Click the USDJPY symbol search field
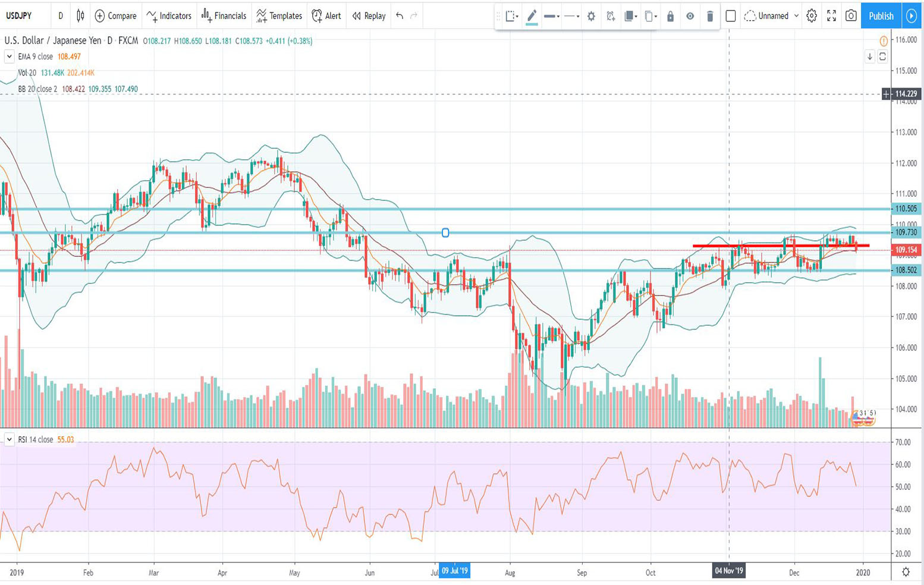This screenshot has height=585, width=924. (x=24, y=16)
